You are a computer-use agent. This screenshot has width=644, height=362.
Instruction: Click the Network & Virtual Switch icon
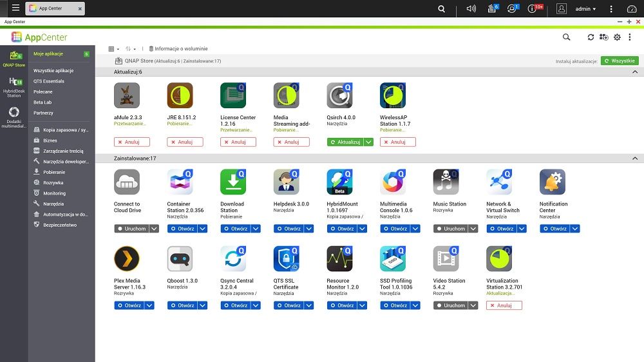tap(499, 182)
